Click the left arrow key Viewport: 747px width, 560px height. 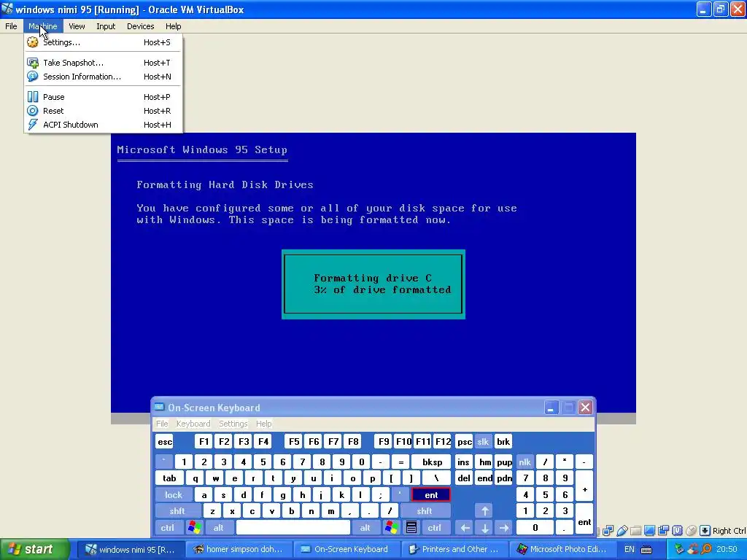(465, 528)
